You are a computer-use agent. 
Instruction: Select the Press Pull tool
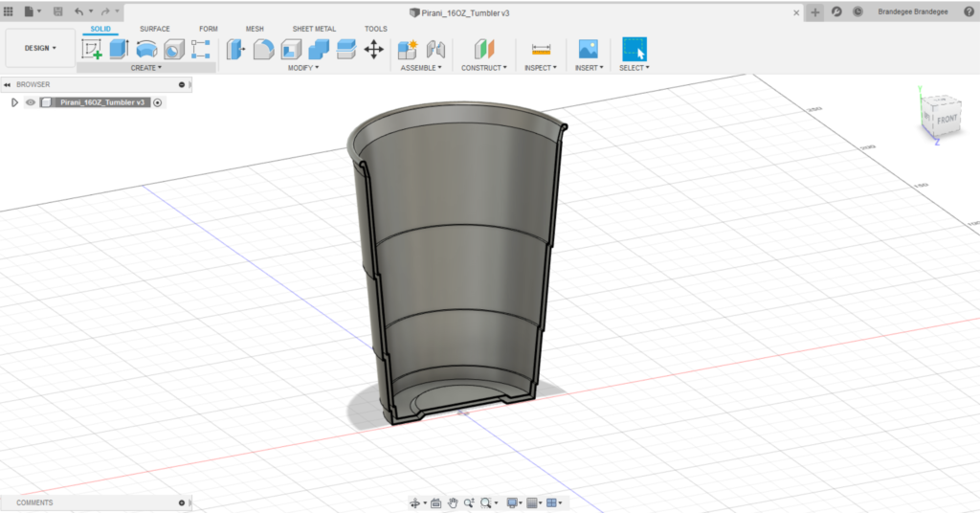tap(235, 49)
